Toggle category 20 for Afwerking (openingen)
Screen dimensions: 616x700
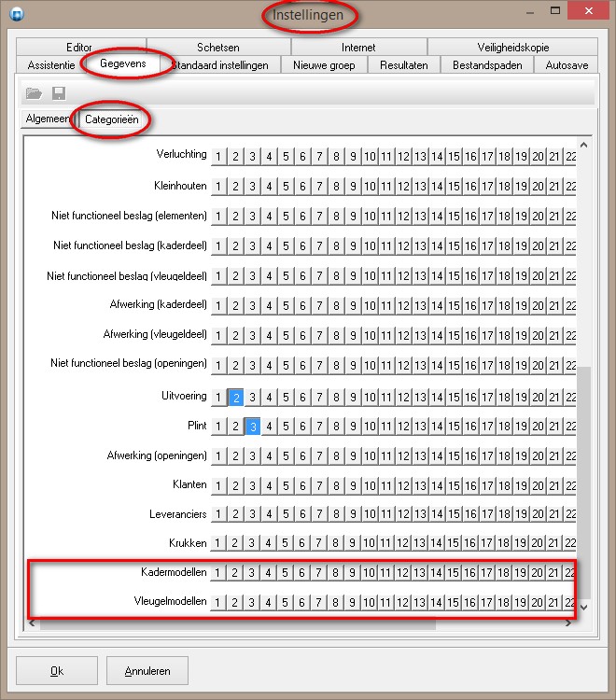coord(538,455)
